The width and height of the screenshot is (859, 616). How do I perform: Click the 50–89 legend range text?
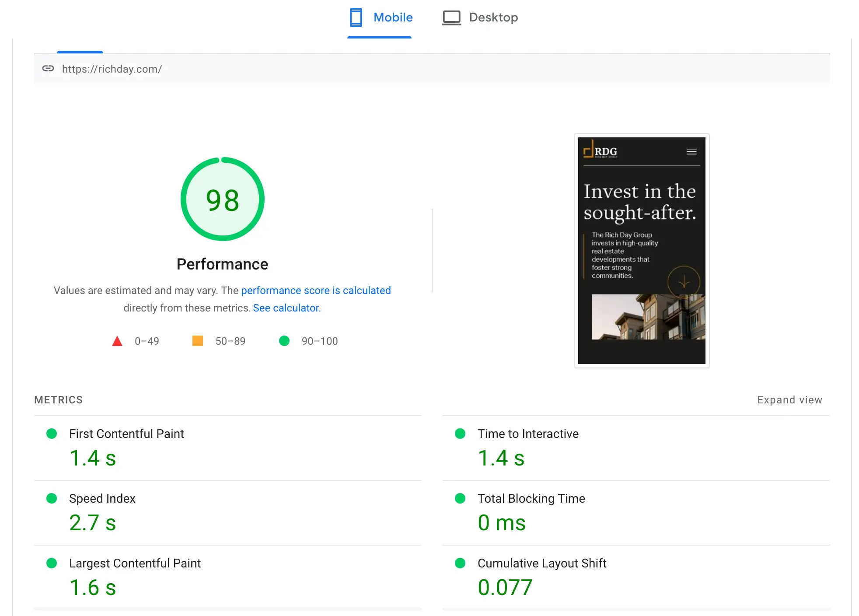[x=230, y=341]
